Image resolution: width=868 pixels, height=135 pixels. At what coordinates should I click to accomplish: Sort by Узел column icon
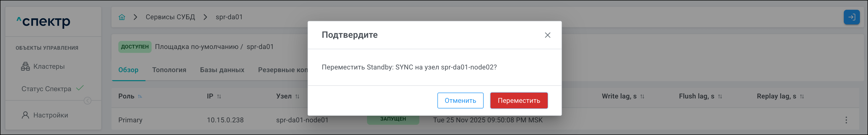[x=297, y=96]
